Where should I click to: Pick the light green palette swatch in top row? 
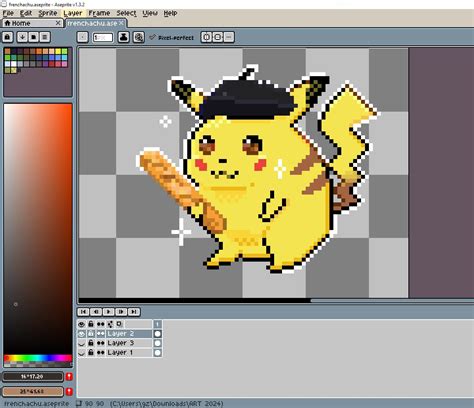tap(65, 51)
